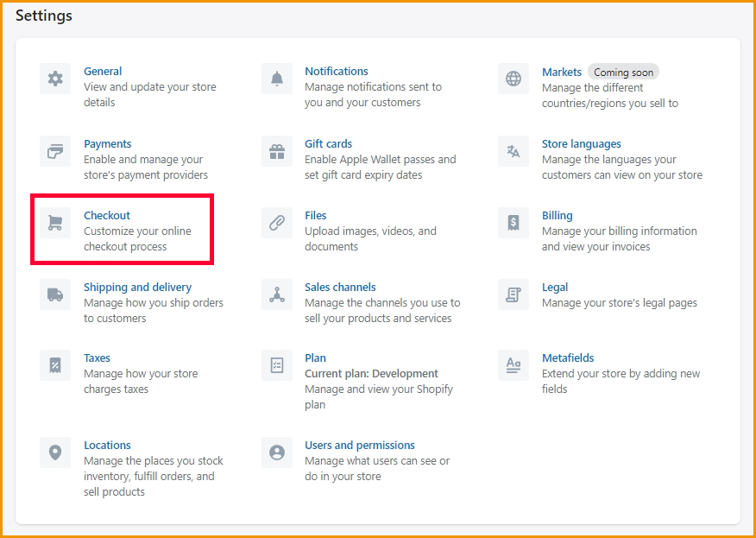Open the Legal settings link
The width and height of the screenshot is (756, 538).
coord(555,288)
